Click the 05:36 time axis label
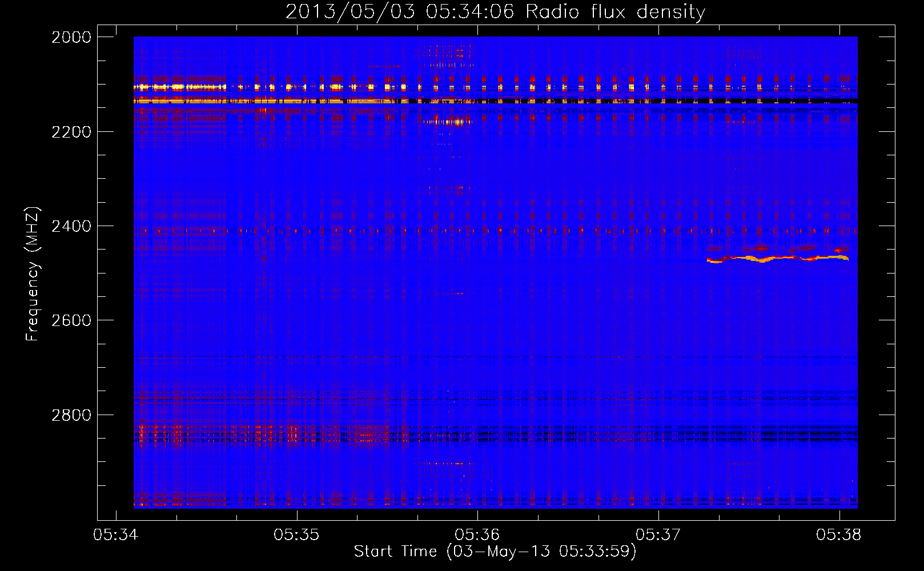This screenshot has height=571, width=924. click(x=477, y=535)
